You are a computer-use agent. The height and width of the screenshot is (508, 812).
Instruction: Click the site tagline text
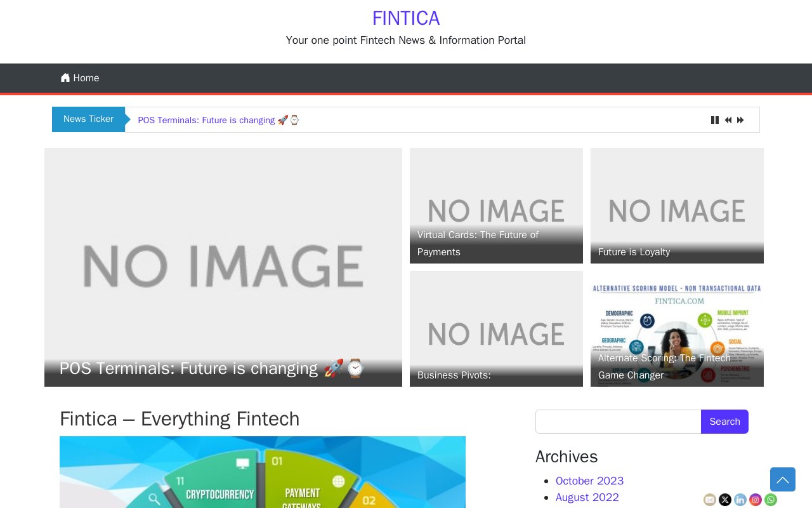pyautogui.click(x=406, y=41)
